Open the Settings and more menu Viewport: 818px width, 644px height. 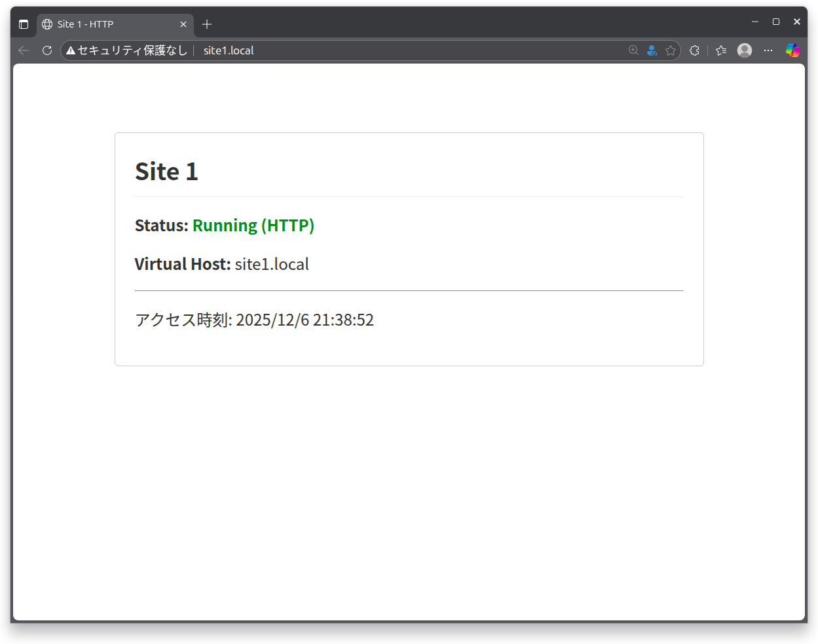point(768,50)
